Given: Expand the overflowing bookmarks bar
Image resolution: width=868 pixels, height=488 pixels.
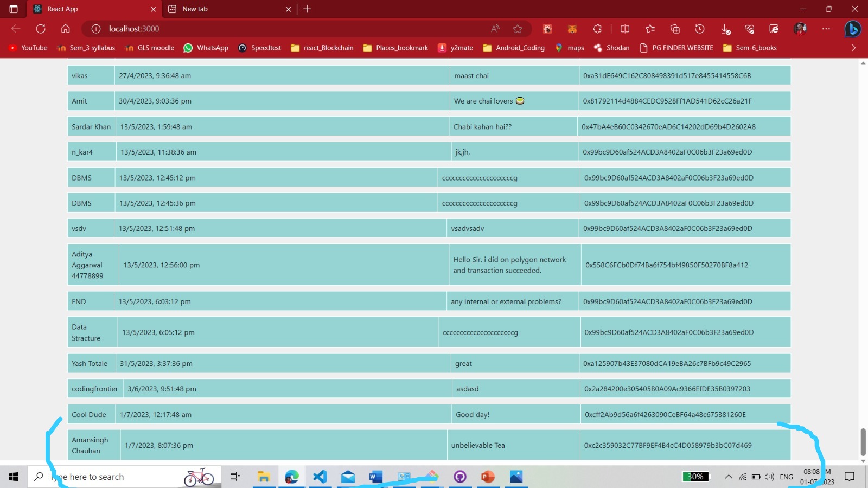Looking at the screenshot, I should click(x=853, y=48).
